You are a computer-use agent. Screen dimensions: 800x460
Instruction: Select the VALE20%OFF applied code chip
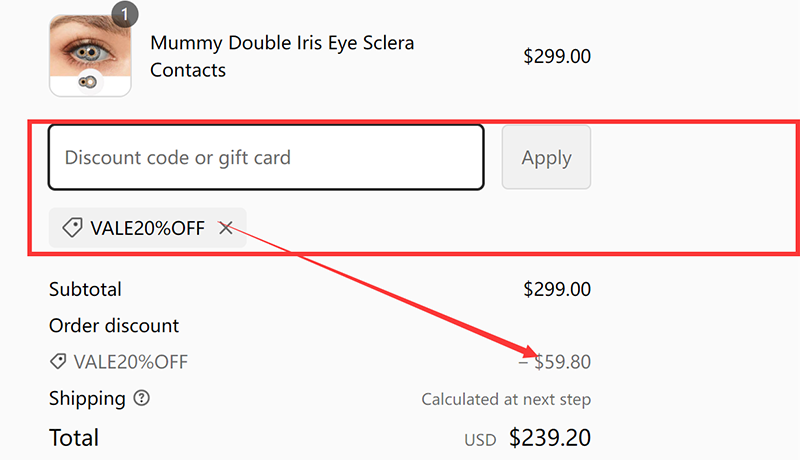[147, 228]
